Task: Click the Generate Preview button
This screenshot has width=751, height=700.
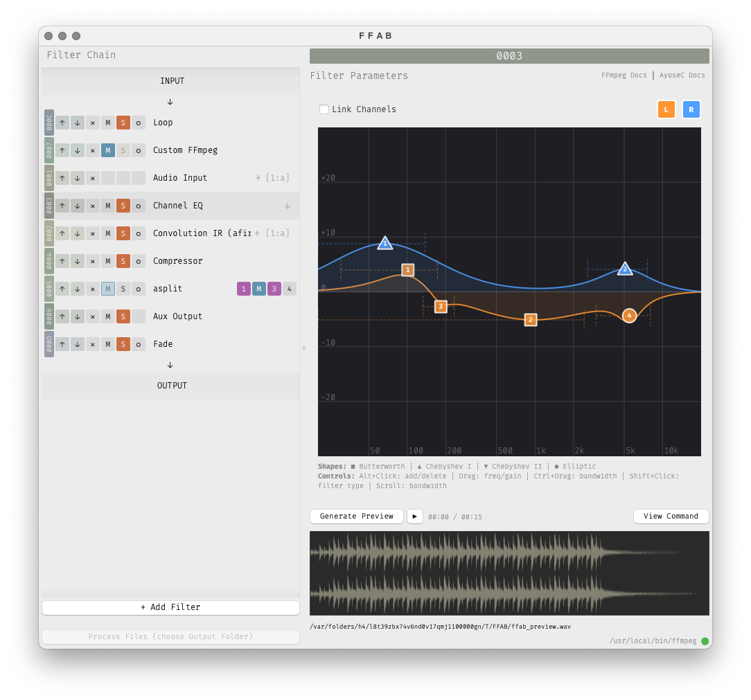Action: [356, 517]
